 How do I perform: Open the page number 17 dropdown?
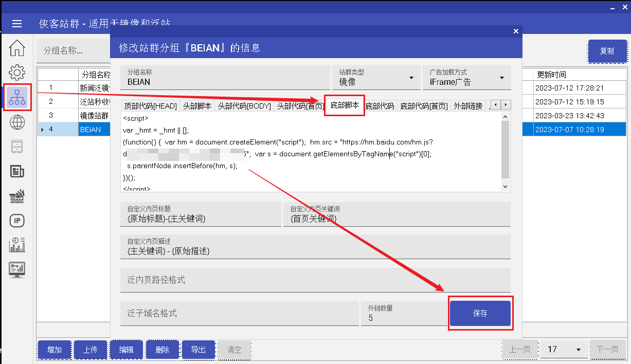[x=564, y=350]
